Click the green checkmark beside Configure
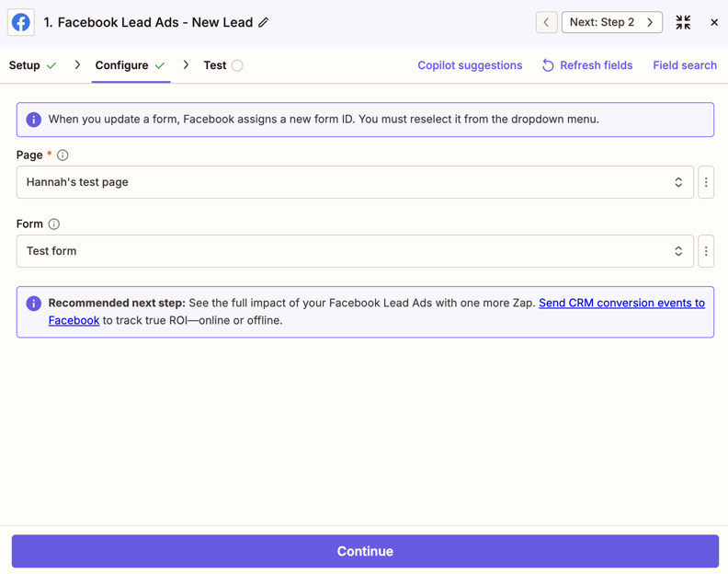 pyautogui.click(x=160, y=65)
